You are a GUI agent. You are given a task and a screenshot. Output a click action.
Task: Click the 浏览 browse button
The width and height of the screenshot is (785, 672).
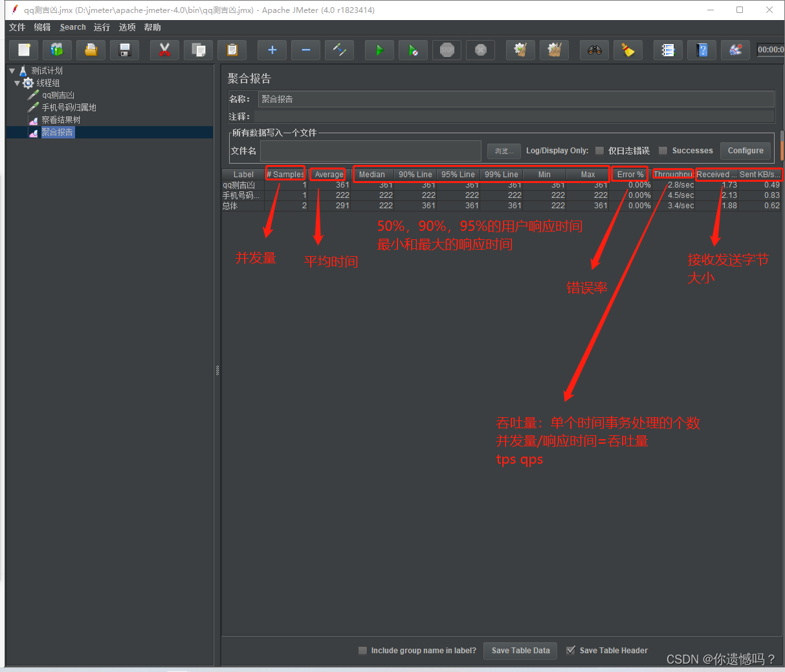pyautogui.click(x=503, y=151)
